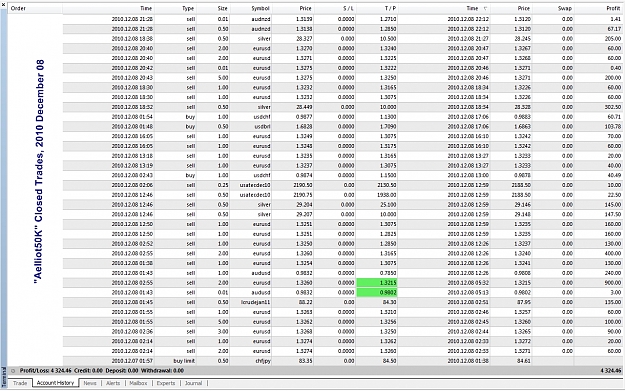Open the Experts tab

click(166, 383)
